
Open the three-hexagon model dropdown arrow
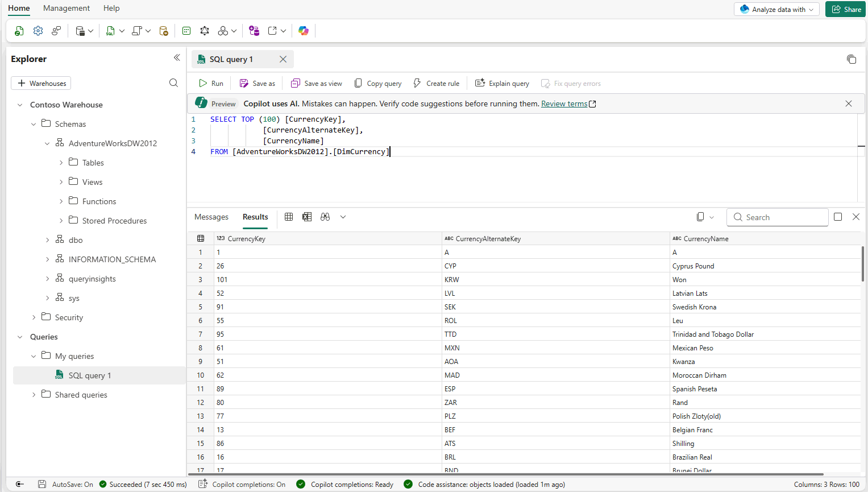click(x=234, y=31)
